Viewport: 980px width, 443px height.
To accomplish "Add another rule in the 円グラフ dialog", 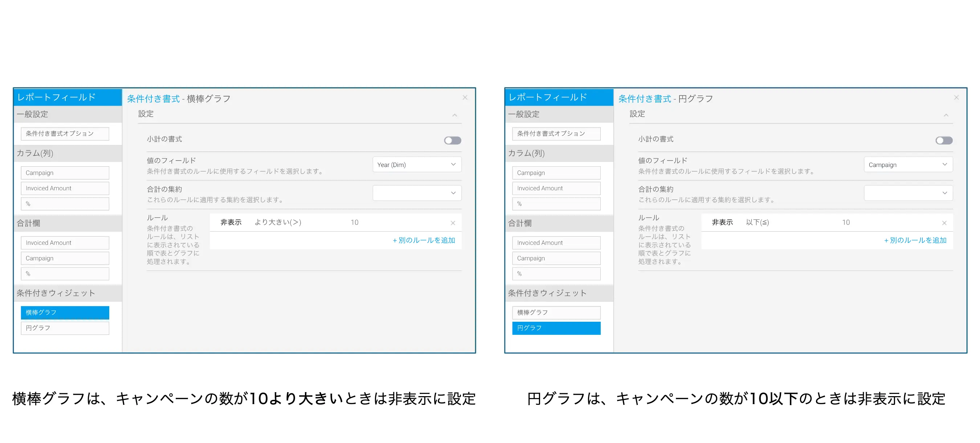I will [x=915, y=240].
